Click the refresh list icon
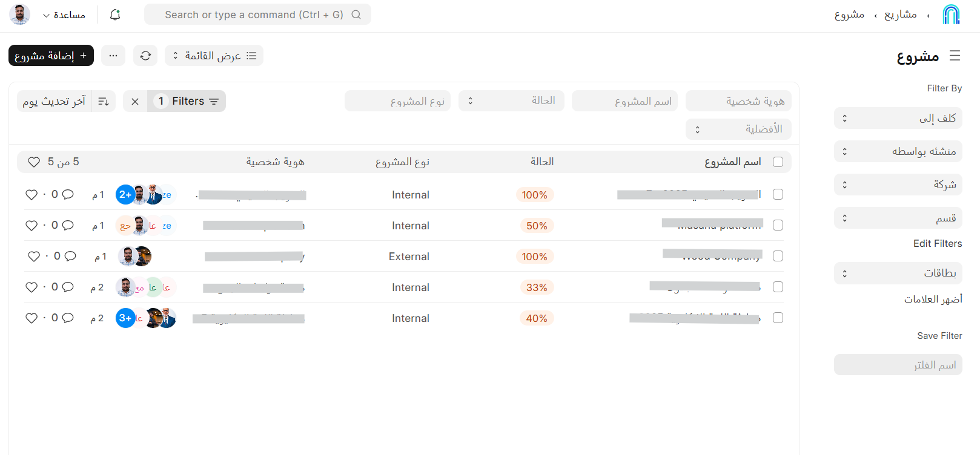980x455 pixels. pyautogui.click(x=145, y=56)
